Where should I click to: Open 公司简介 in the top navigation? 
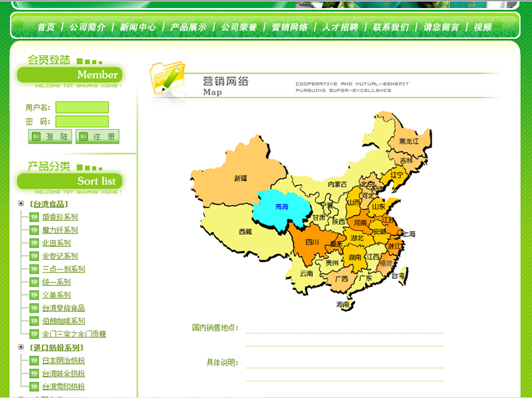click(x=87, y=27)
